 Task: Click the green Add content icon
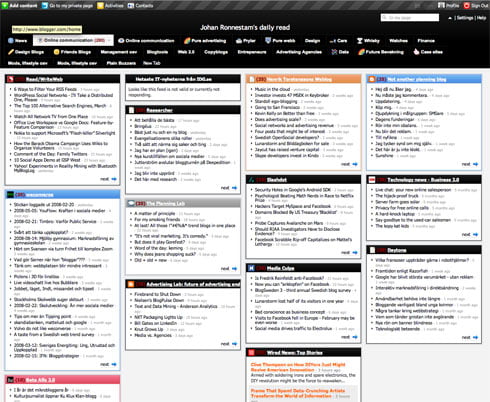click(5, 6)
